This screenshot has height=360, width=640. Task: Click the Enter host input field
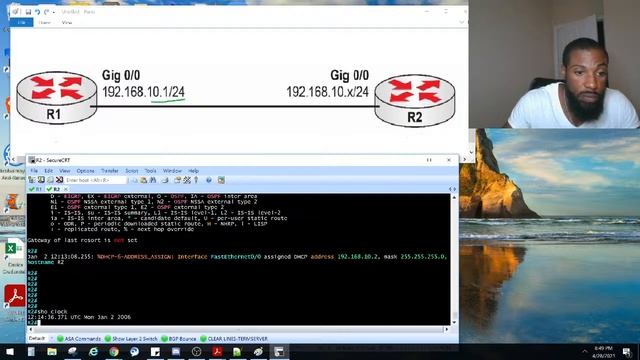(96, 180)
